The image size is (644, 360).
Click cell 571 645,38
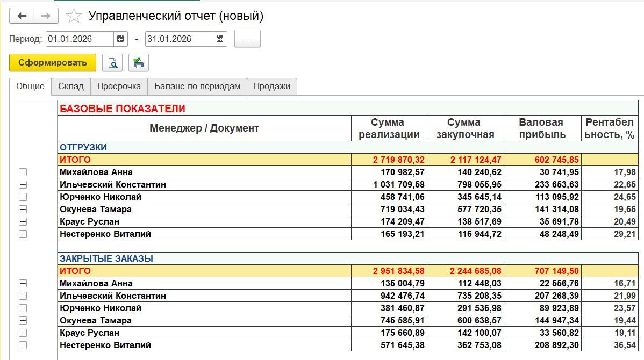pos(389,345)
